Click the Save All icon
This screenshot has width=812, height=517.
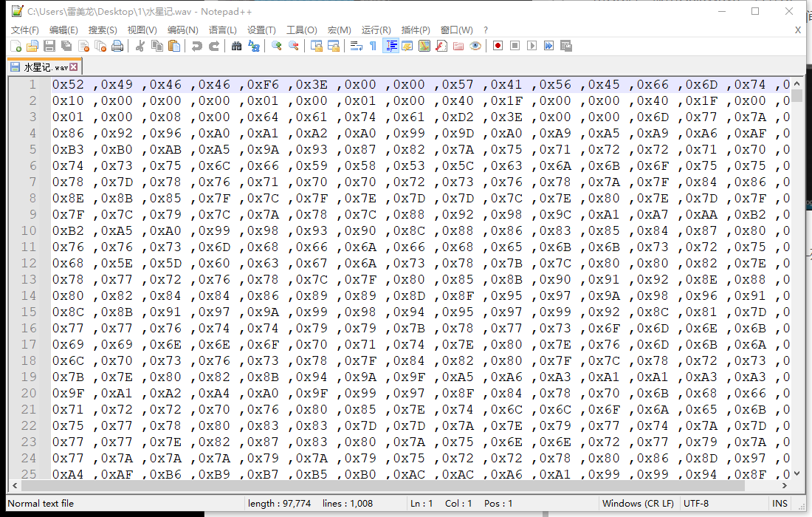(66, 46)
